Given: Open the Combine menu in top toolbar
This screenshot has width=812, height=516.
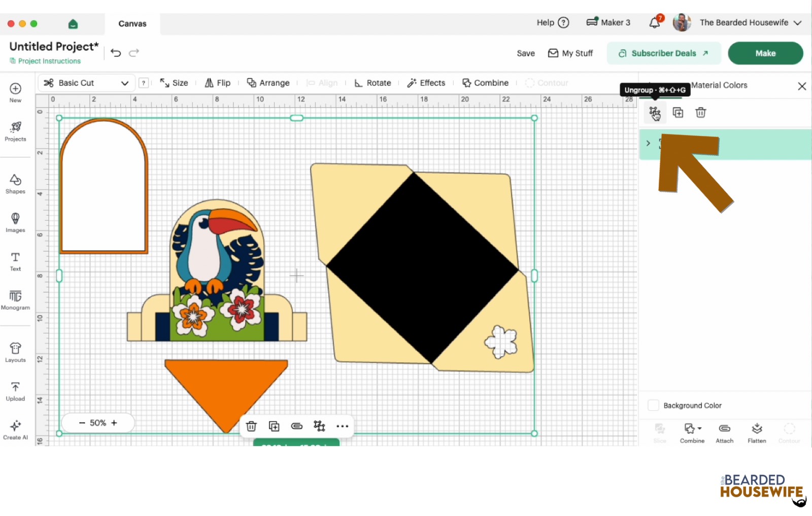Looking at the screenshot, I should tap(485, 83).
